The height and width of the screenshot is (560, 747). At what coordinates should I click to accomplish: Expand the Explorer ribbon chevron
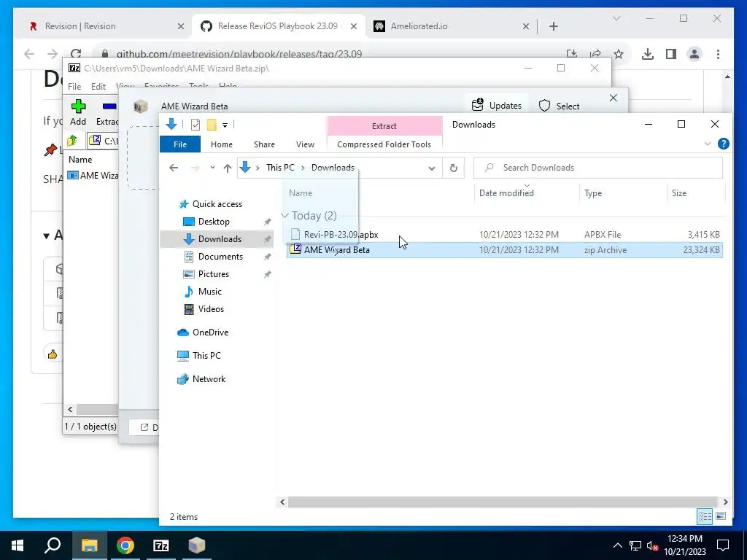[708, 144]
